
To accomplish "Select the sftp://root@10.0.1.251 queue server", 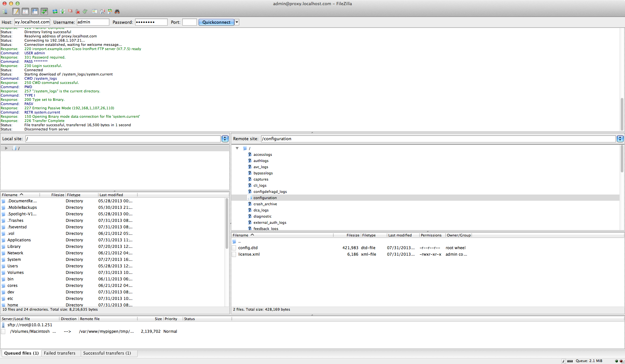I will (x=30, y=325).
